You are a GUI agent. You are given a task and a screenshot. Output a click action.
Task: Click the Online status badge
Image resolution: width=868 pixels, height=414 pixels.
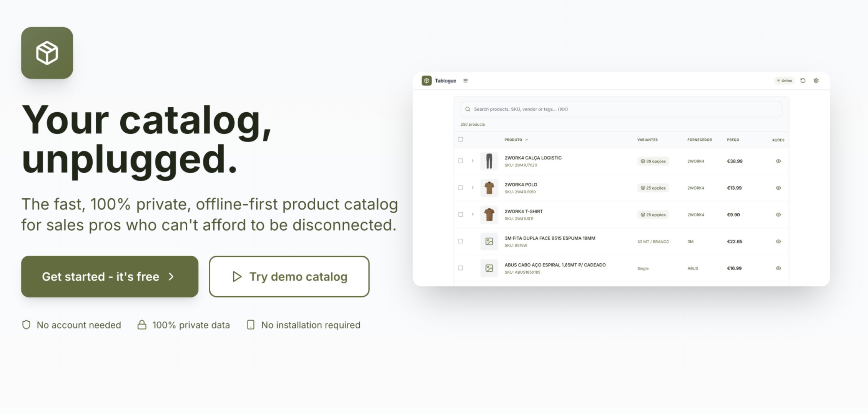784,81
